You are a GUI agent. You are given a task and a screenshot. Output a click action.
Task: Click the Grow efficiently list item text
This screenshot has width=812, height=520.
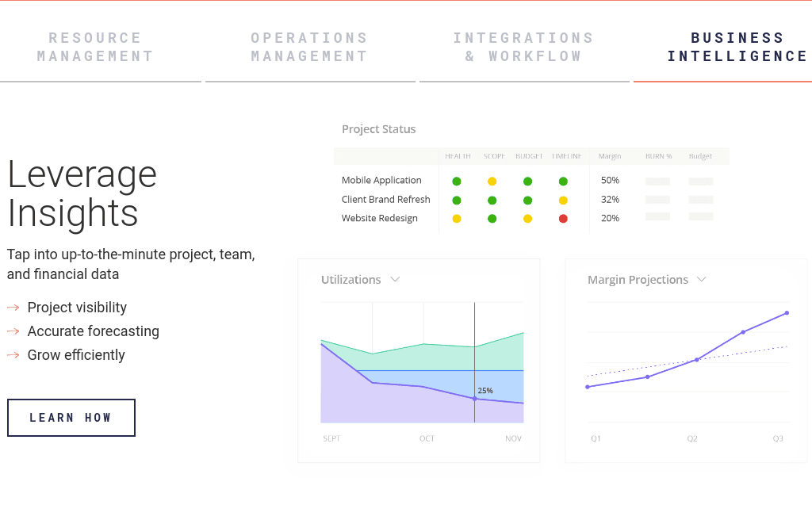tap(76, 355)
